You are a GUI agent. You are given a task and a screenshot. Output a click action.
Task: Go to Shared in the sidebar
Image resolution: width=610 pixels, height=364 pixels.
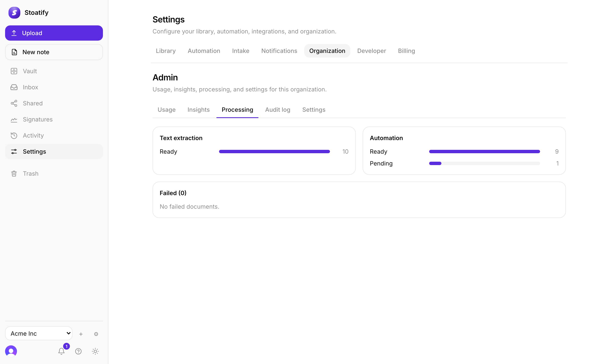[54, 103]
